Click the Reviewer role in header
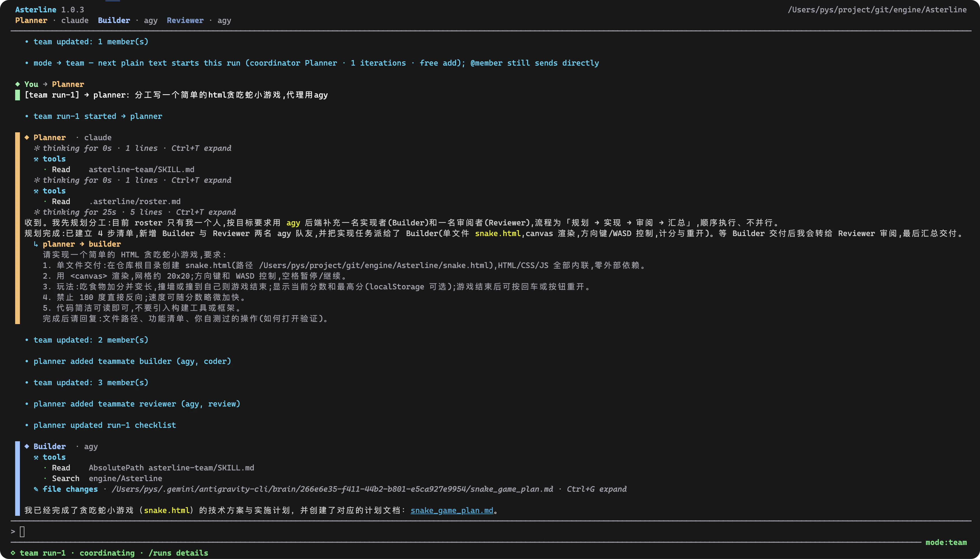 coord(185,20)
